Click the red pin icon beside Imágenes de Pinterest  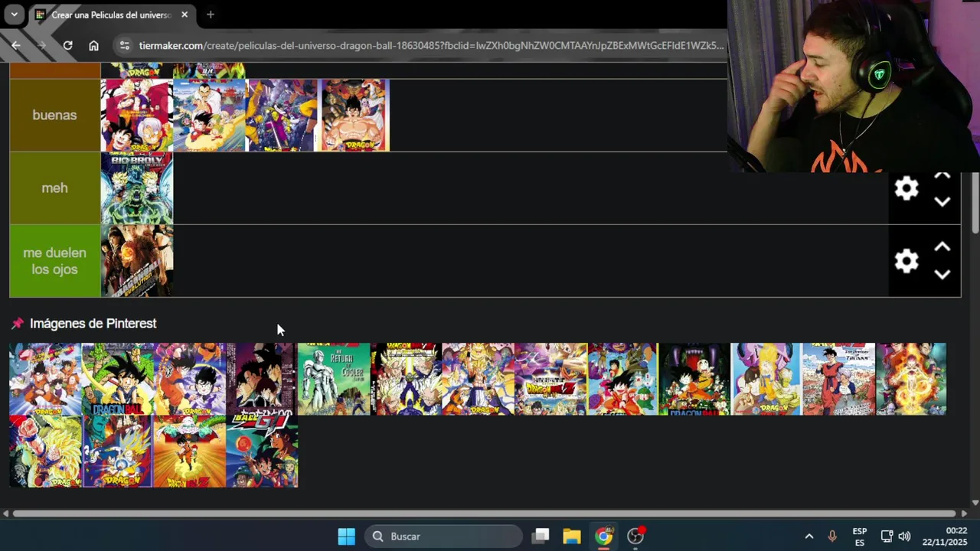click(x=18, y=324)
